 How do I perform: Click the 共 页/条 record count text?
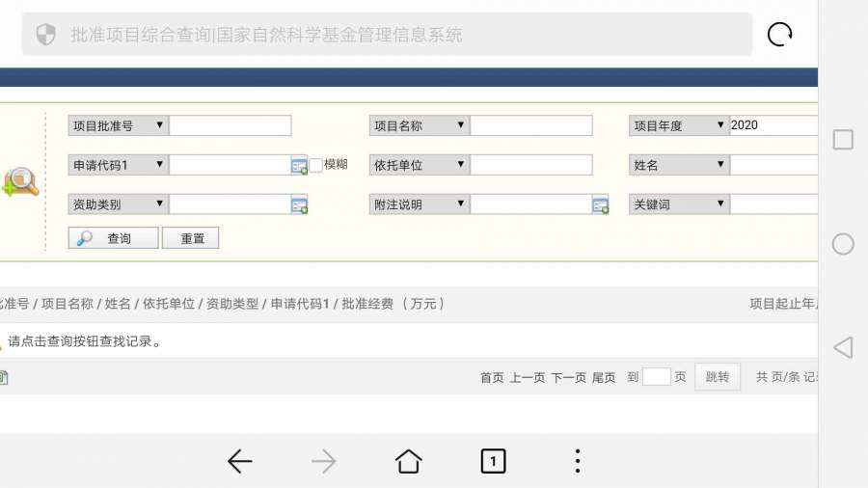tap(787, 377)
